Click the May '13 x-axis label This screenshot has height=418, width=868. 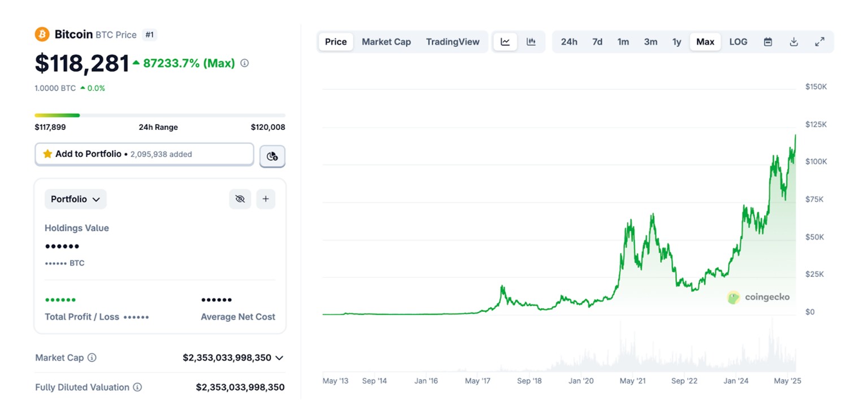[336, 381]
